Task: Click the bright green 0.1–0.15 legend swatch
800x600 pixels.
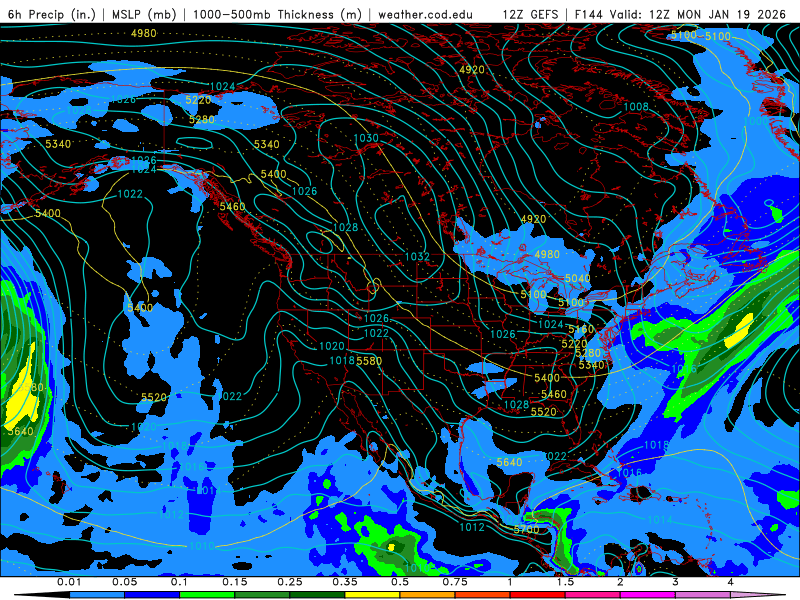Action: (x=207, y=595)
